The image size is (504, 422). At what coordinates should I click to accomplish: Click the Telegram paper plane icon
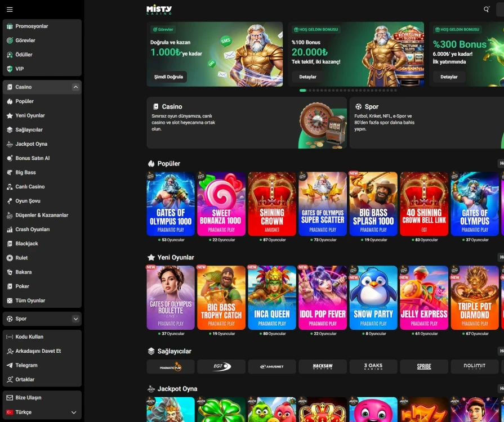(10, 366)
